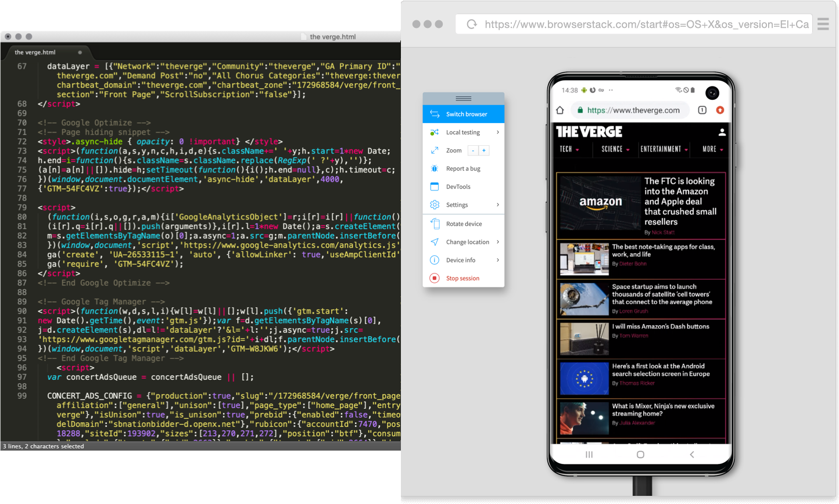The image size is (839, 504).
Task: Select the Report a bug menu item
Action: [x=463, y=168]
